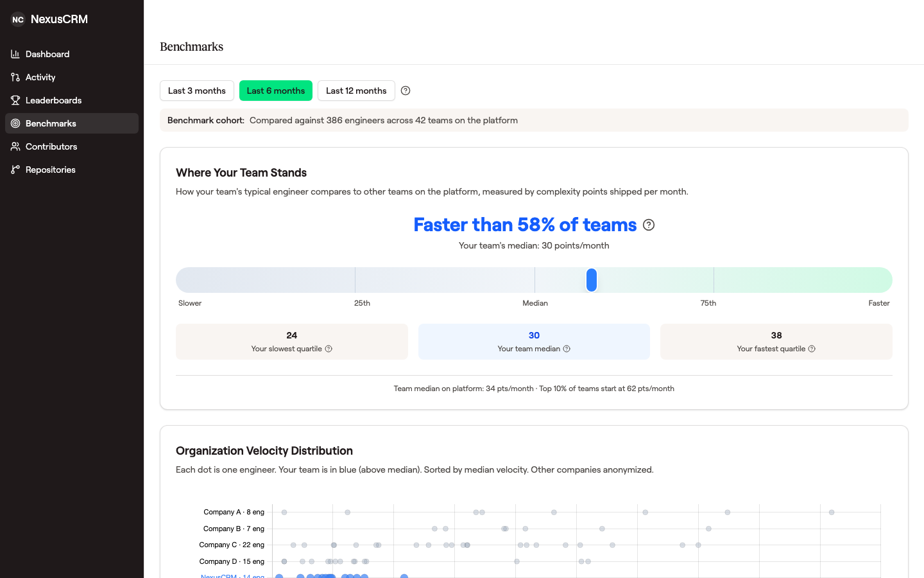Click the Benchmarks target icon
This screenshot has height=578, width=924.
(15, 123)
